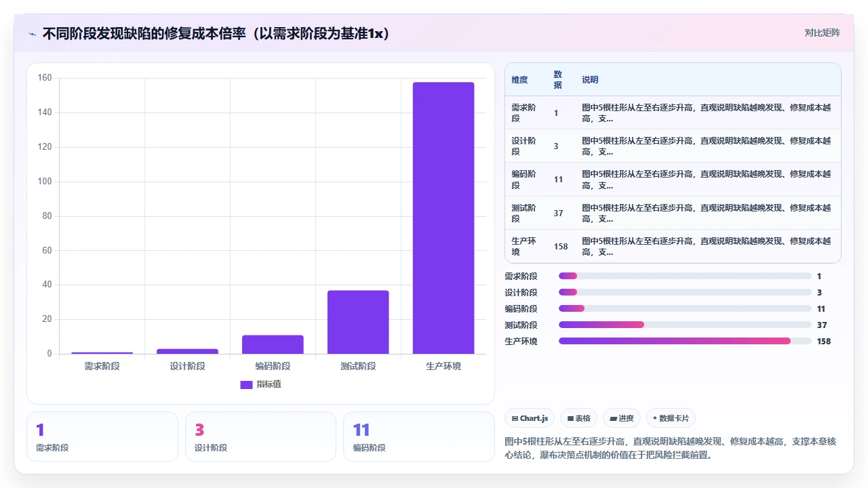Image resolution: width=868 pixels, height=488 pixels.
Task: Click the 生产环境 axis label under chart
Action: pyautogui.click(x=443, y=366)
